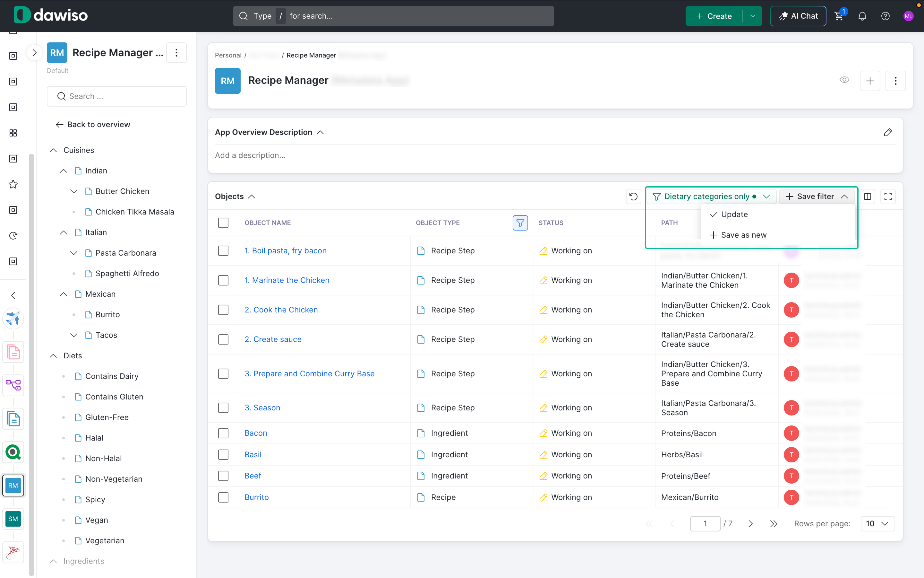Open AI Chat
Screen dimensions: 924x578
[798, 16]
